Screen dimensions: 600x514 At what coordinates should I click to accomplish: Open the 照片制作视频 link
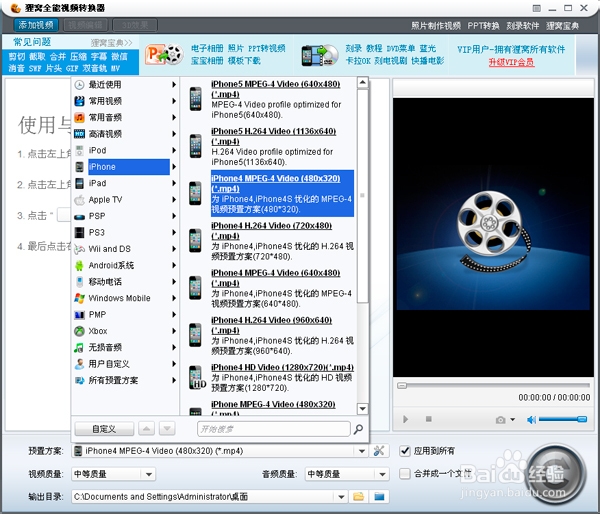click(x=435, y=26)
